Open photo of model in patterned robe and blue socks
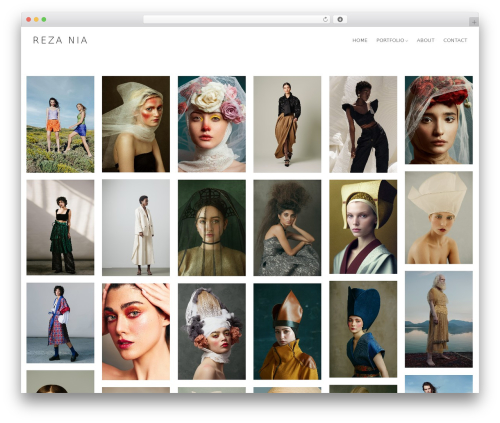This screenshot has width=500, height=423. click(60, 323)
